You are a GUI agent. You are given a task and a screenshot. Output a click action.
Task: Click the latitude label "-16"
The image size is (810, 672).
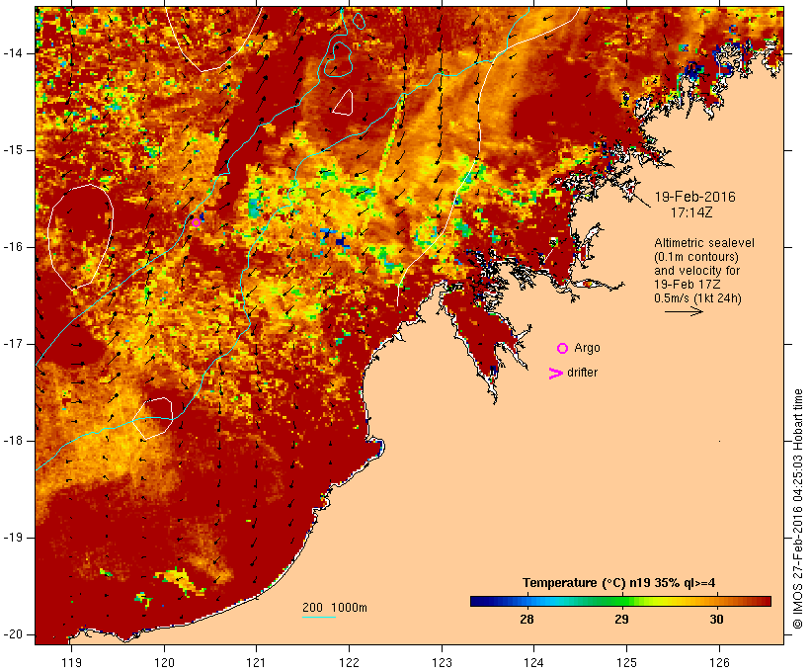(13, 247)
